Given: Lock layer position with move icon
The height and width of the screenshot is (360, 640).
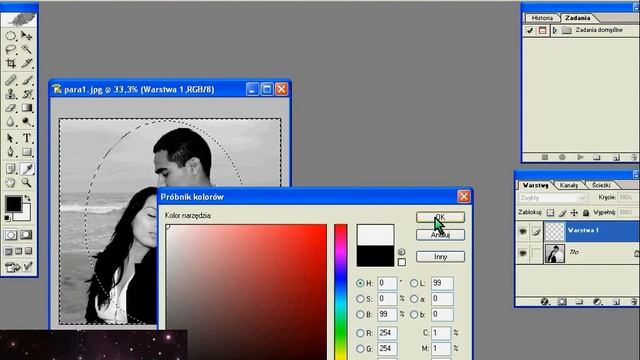Looking at the screenshot, I should point(574,213).
